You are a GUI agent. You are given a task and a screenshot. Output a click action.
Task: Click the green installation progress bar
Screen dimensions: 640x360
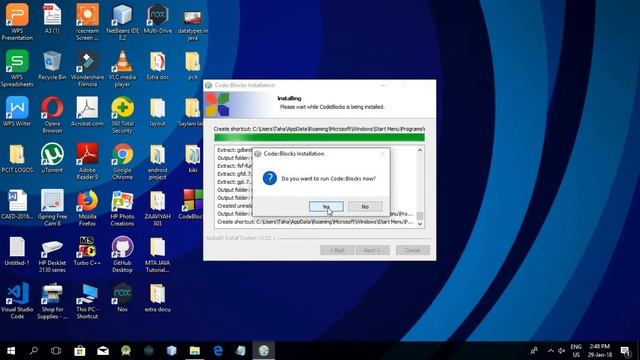(x=319, y=138)
